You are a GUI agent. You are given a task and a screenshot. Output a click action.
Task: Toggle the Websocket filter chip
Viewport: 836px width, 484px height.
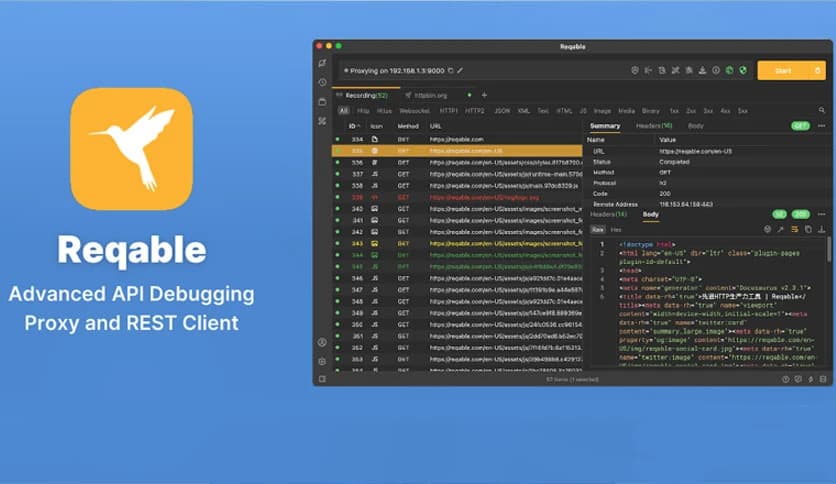[414, 111]
